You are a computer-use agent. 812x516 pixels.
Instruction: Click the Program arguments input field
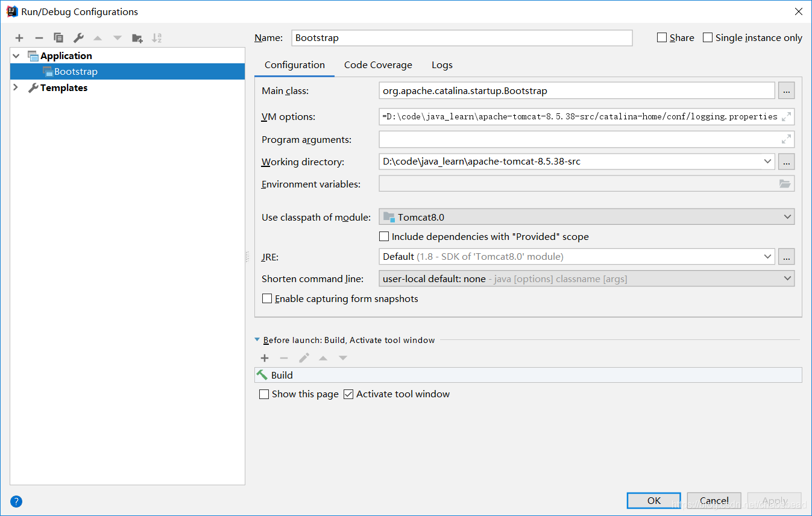click(587, 139)
